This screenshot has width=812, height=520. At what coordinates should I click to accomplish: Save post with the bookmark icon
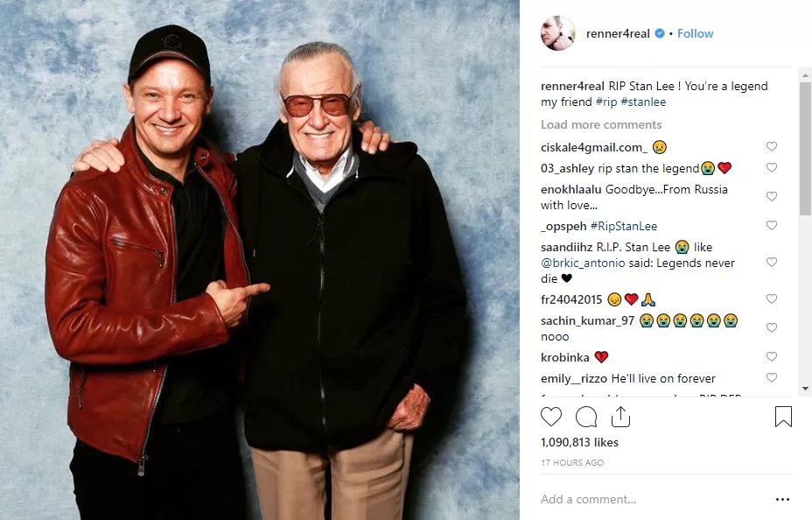coord(783,417)
